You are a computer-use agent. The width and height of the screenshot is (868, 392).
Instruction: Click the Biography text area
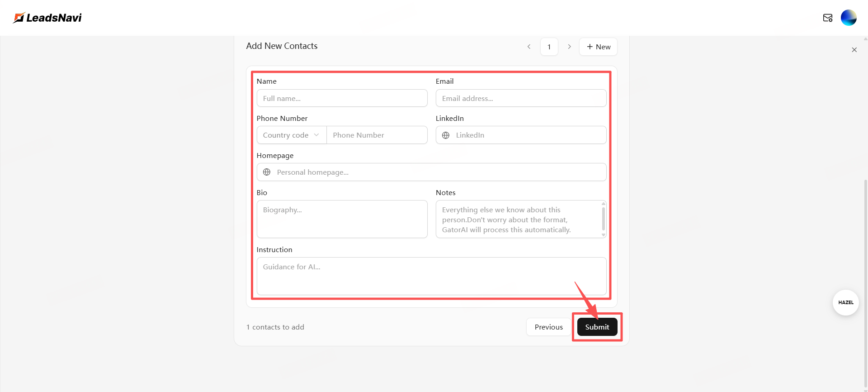click(342, 219)
